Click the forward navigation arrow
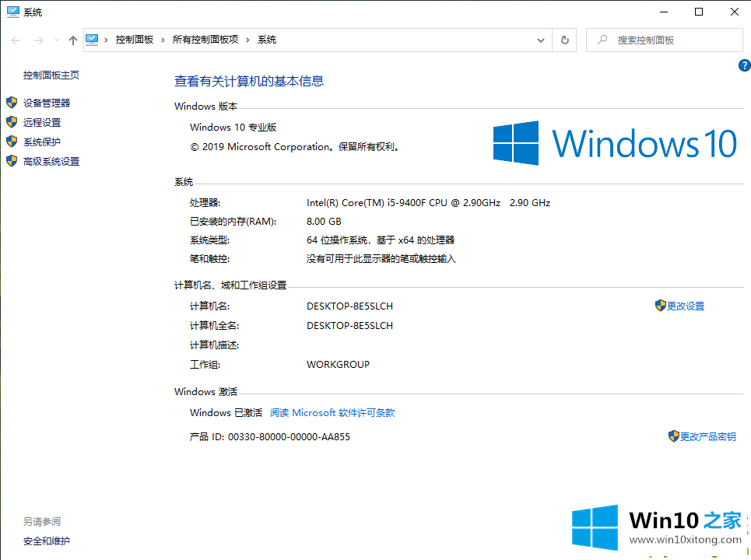Screen dimensions: 751x560 (x=38, y=40)
